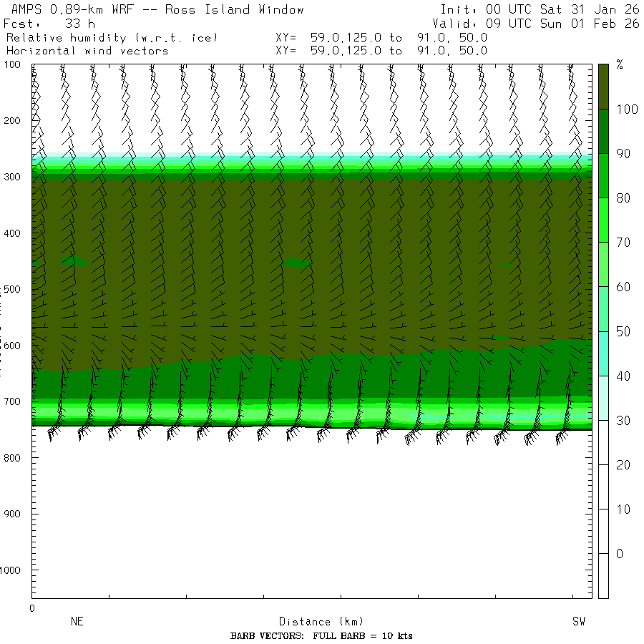Screen dimensions: 644x644
Task: Click the white 20–30 colorbar swatch
Action: click(603, 442)
